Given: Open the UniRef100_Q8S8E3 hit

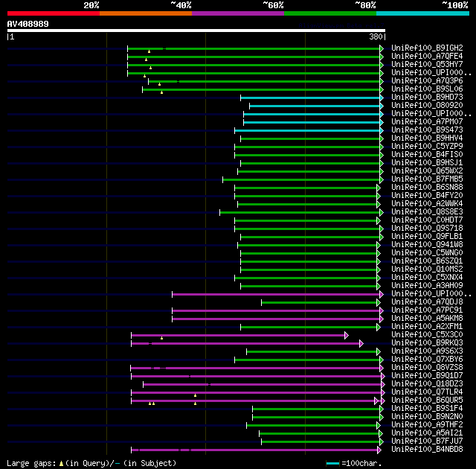Looking at the screenshot, I should pyautogui.click(x=427, y=212).
